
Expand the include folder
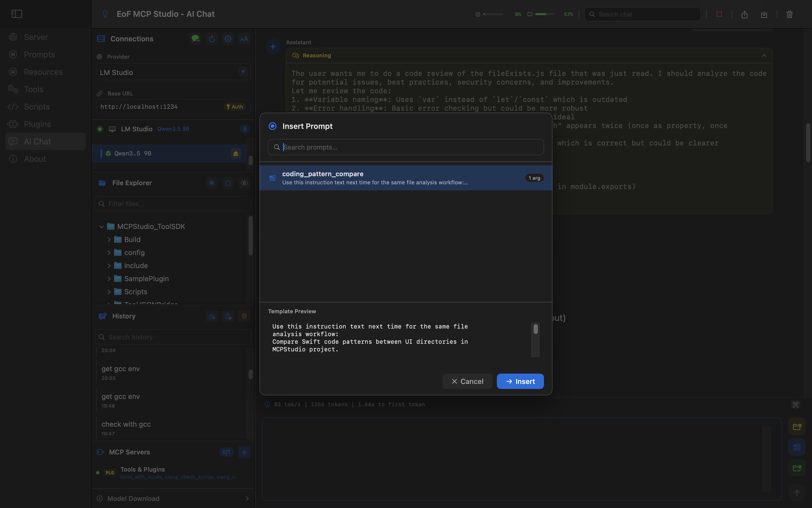[109, 266]
